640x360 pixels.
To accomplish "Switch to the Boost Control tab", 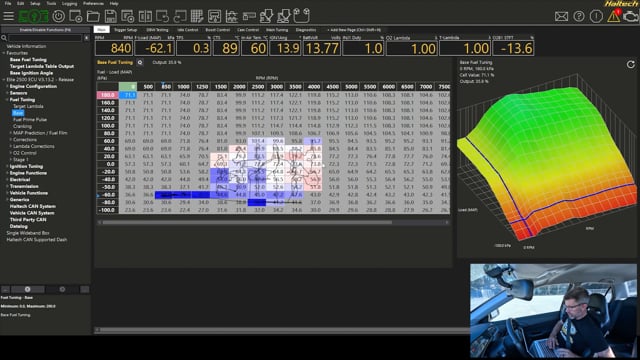I will tap(218, 30).
